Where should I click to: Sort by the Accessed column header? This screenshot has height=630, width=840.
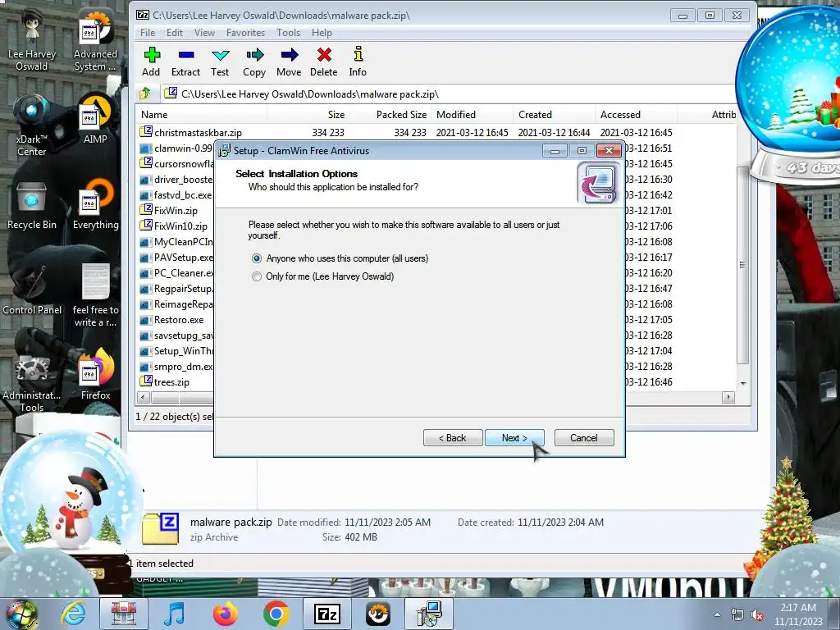[x=636, y=115]
